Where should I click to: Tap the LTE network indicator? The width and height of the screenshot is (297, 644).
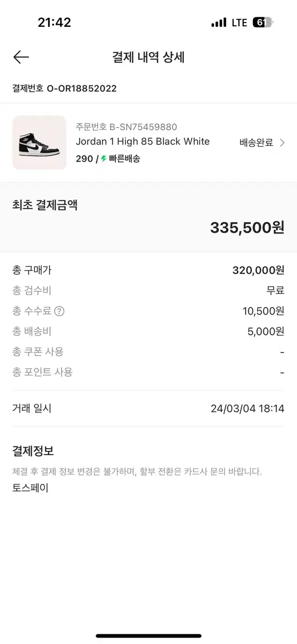pyautogui.click(x=239, y=23)
